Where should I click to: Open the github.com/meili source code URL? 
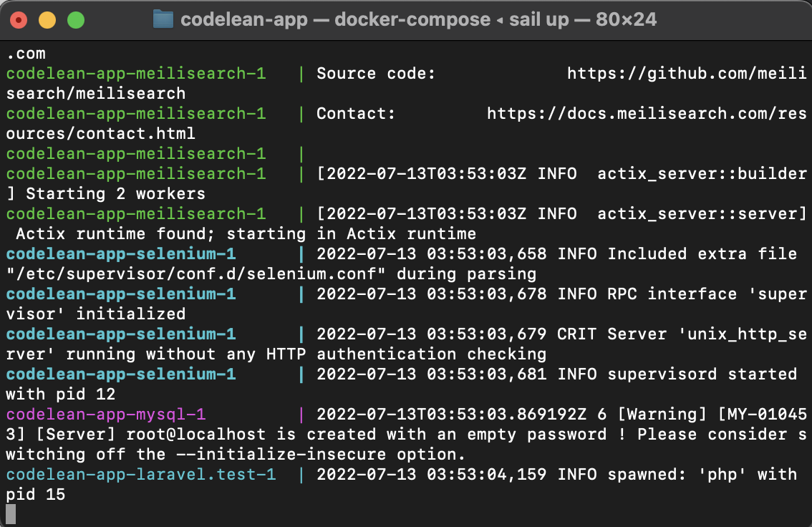(x=686, y=74)
